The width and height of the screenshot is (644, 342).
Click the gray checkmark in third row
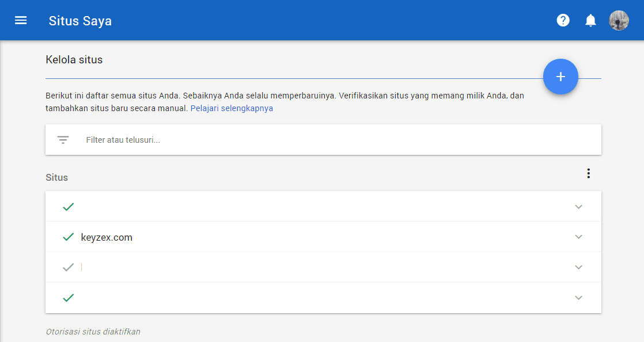click(x=68, y=267)
